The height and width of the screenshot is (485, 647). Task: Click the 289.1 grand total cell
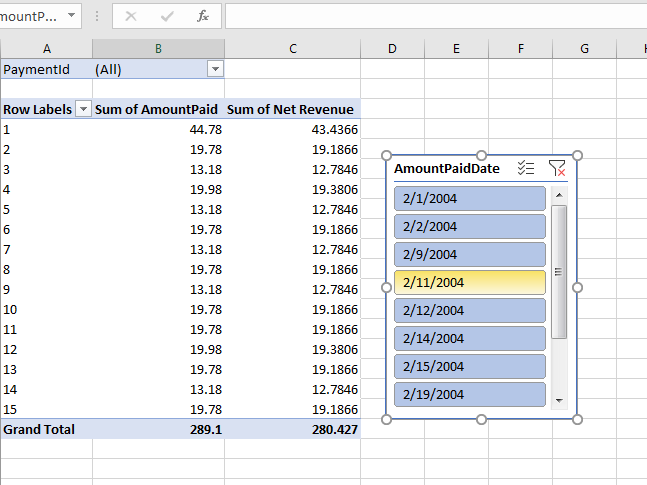pyautogui.click(x=158, y=429)
